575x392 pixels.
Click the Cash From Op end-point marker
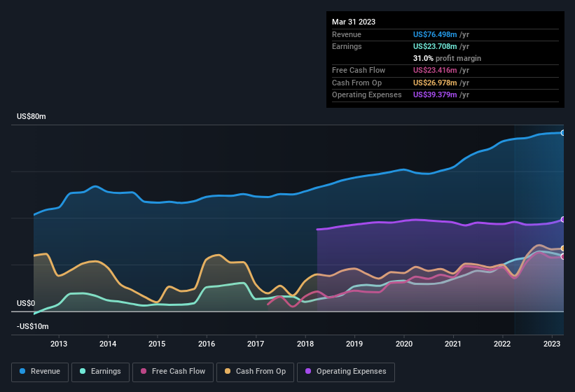coord(563,248)
